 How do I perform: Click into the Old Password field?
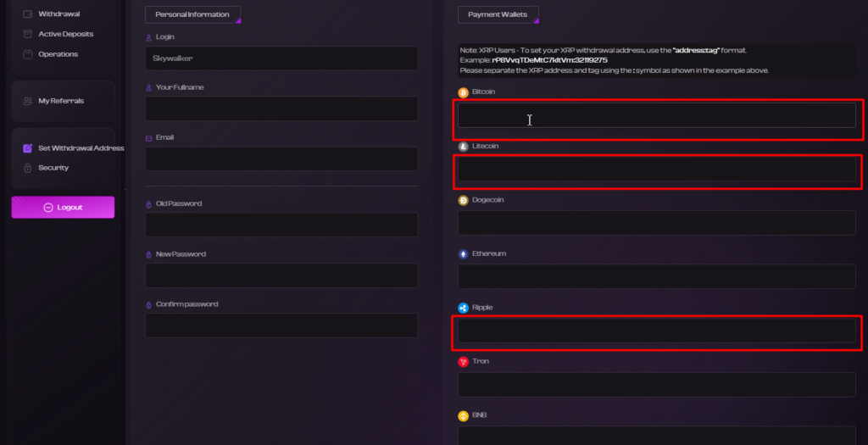(x=281, y=225)
